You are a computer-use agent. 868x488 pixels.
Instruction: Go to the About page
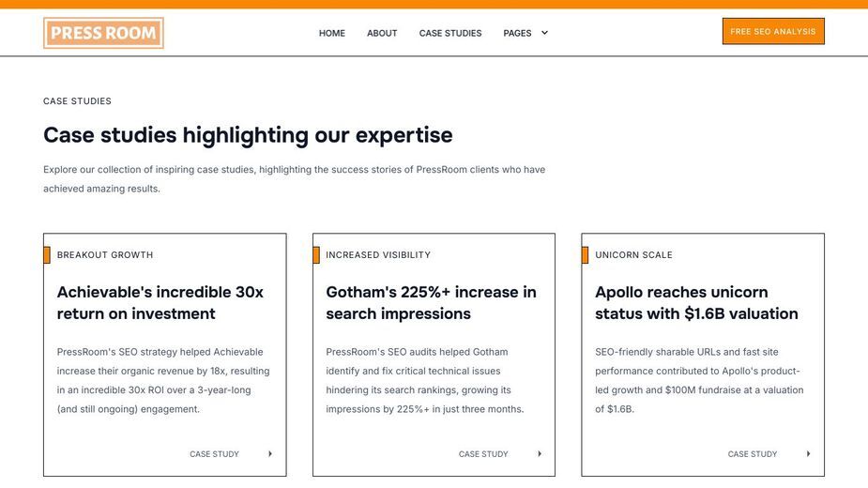point(382,33)
